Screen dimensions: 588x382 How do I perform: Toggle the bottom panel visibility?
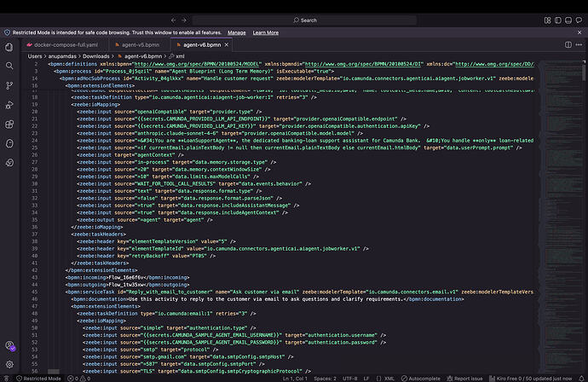[568, 20]
